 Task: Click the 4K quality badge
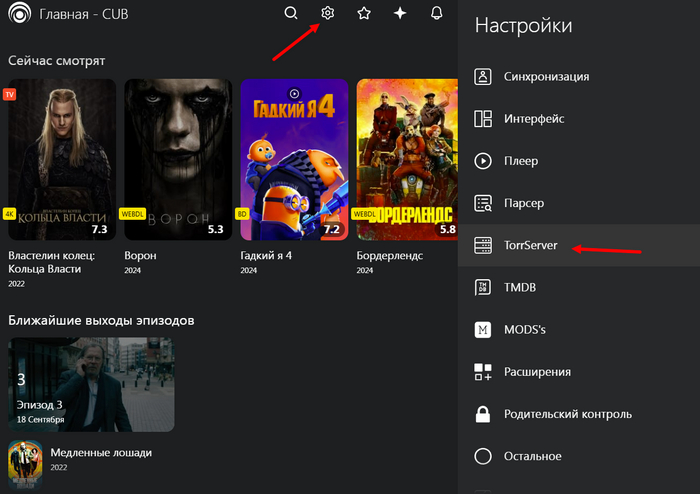point(9,214)
